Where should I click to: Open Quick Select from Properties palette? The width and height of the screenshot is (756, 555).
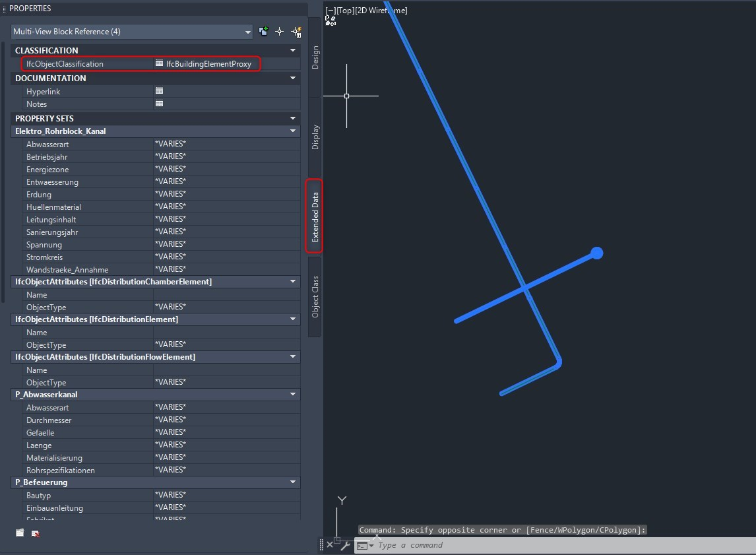[296, 31]
